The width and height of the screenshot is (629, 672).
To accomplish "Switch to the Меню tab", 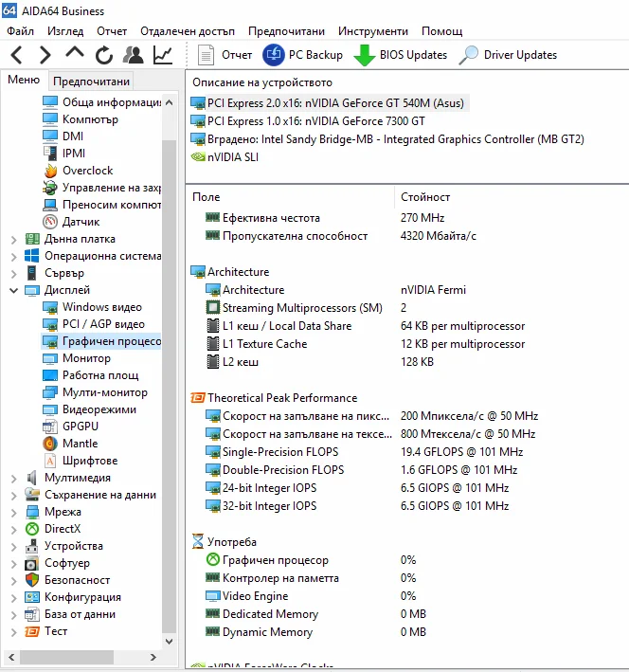I will [x=24, y=80].
